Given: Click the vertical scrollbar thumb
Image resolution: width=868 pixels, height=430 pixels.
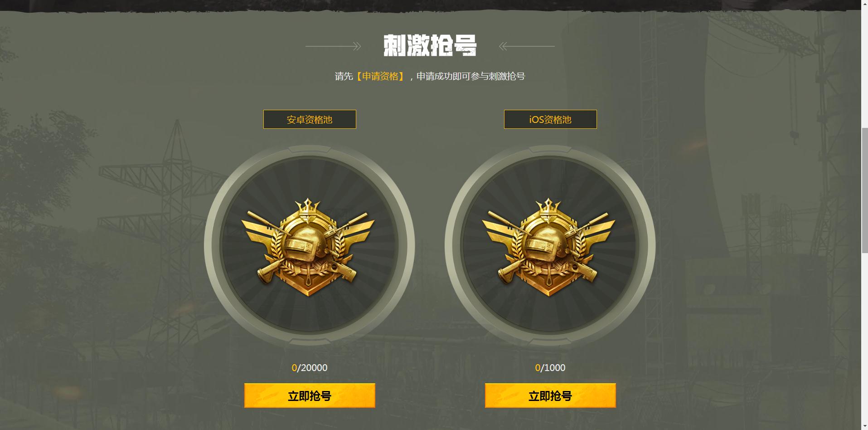Looking at the screenshot, I should click(864, 191).
